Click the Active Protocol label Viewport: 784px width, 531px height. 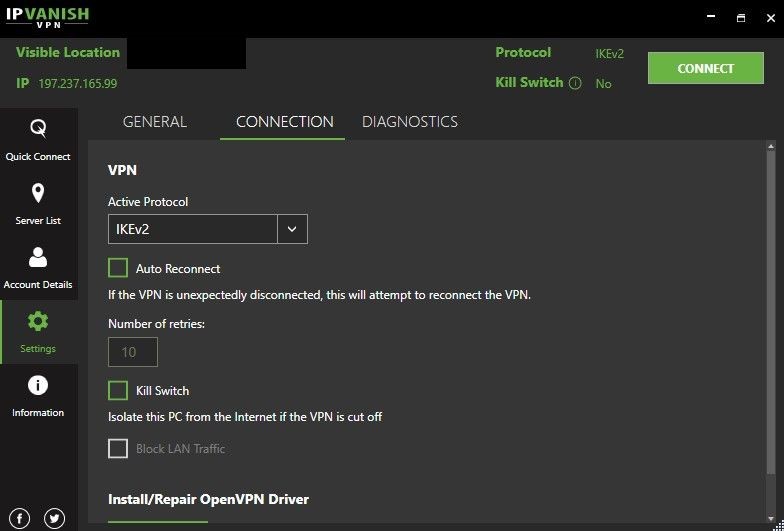click(148, 202)
